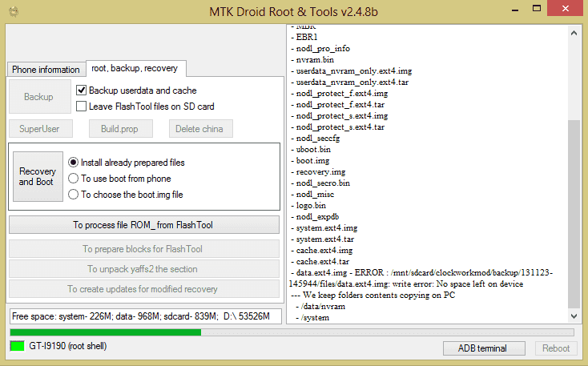
Task: Click the Build.prop button
Action: tap(120, 129)
